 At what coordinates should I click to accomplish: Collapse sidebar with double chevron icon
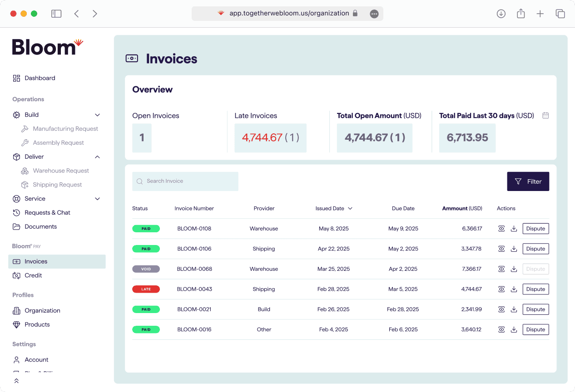tap(16, 381)
